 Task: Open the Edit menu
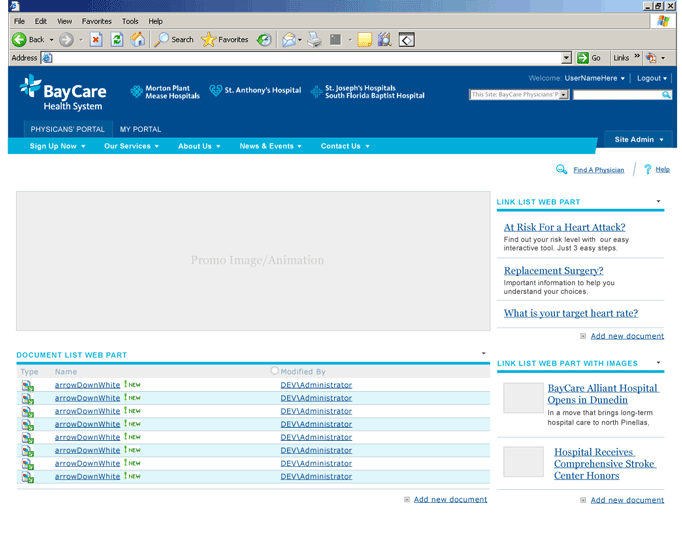[x=41, y=21]
